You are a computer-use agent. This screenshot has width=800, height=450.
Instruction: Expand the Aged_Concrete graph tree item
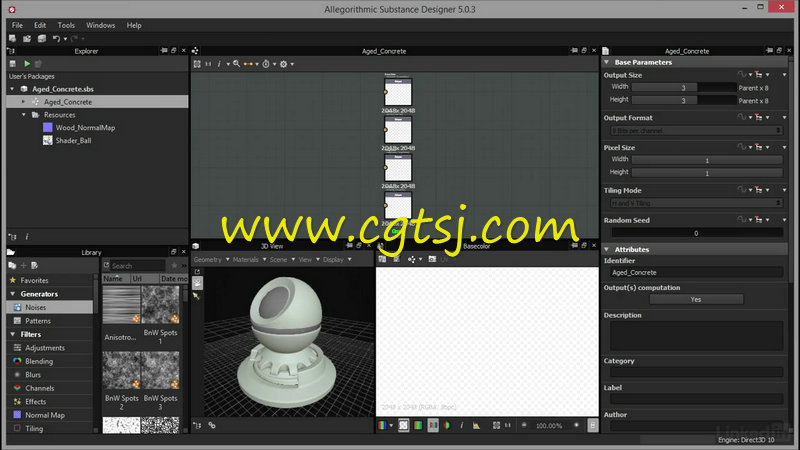23,102
